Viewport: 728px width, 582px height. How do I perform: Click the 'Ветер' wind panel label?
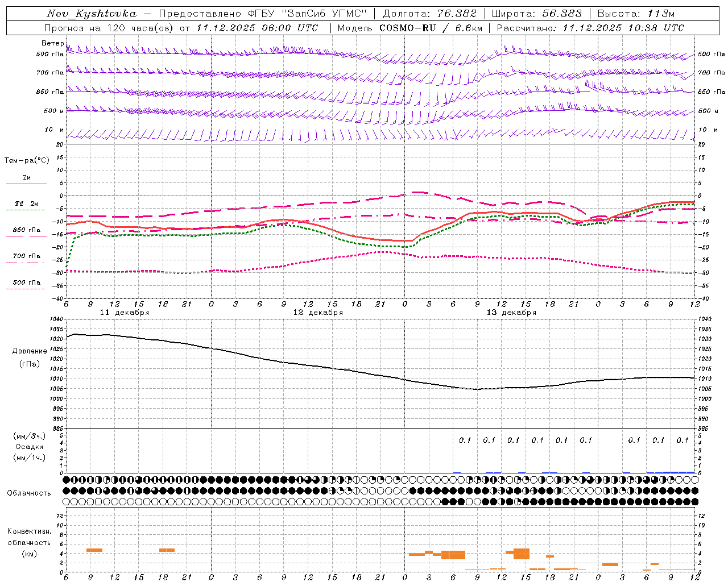tap(52, 43)
